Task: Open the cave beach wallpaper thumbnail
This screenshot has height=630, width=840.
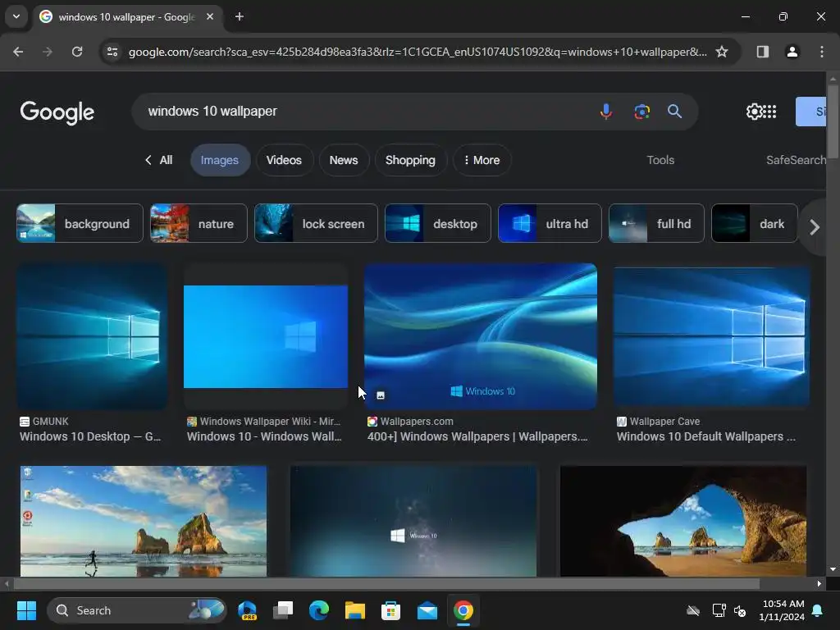Action: [683, 521]
